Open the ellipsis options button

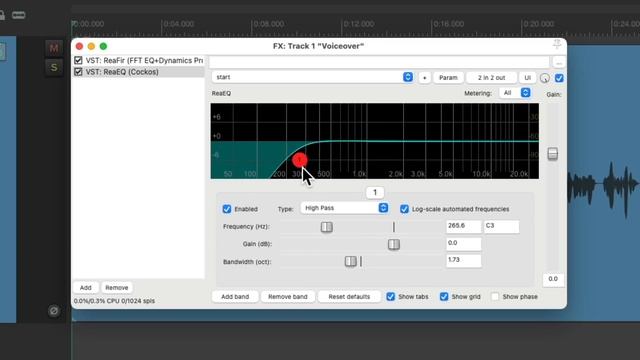[559, 62]
